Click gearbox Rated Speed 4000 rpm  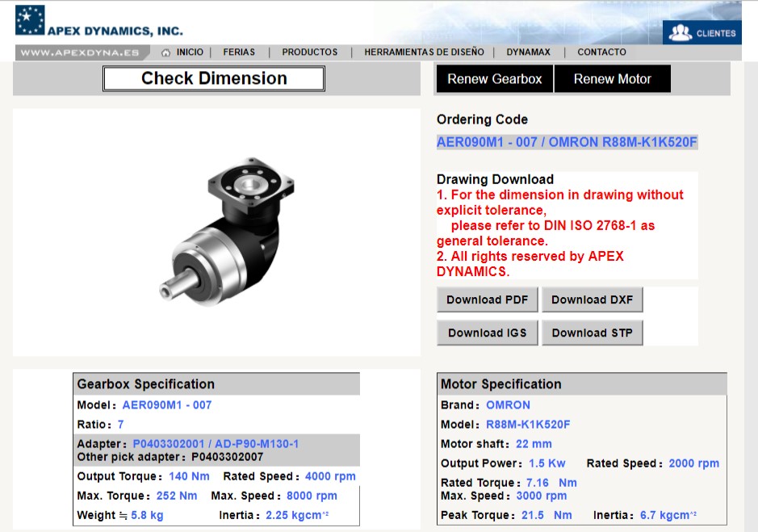point(330,476)
